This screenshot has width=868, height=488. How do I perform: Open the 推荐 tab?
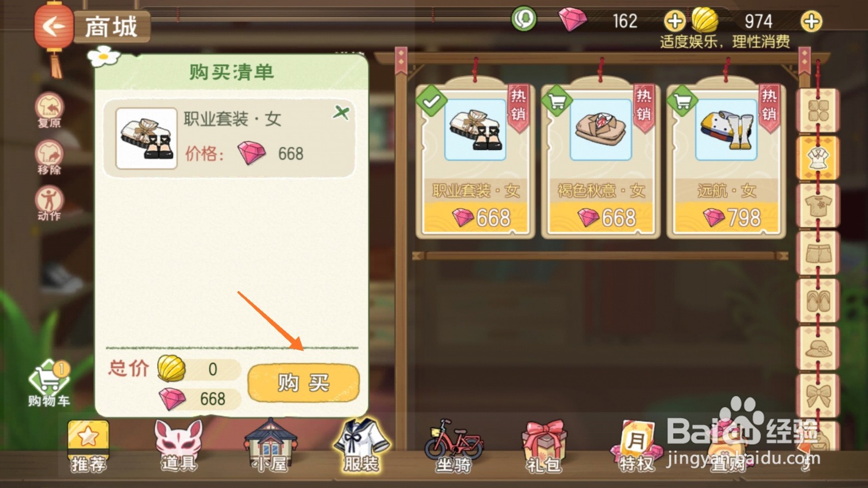coord(88,447)
